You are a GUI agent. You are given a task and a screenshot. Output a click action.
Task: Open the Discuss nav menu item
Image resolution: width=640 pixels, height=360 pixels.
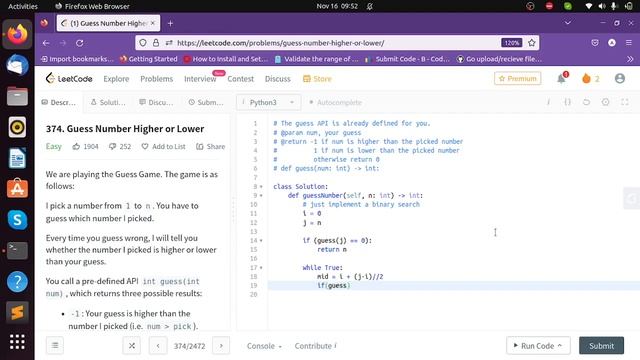[278, 79]
